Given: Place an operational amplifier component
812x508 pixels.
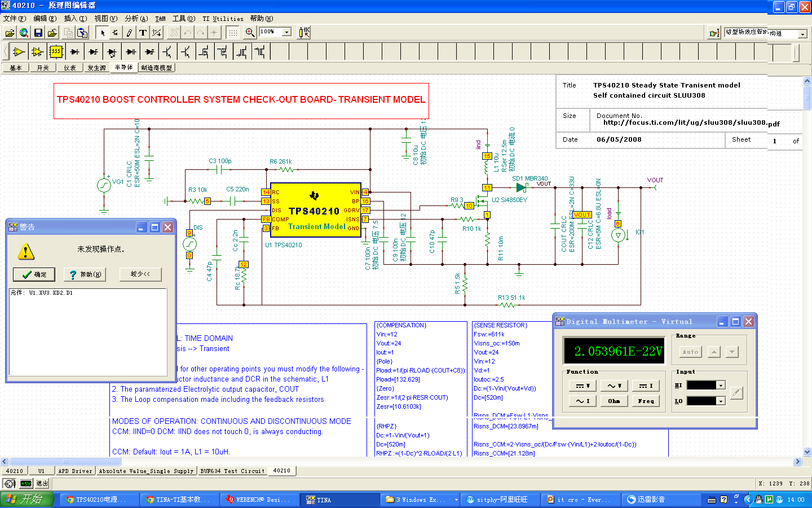Looking at the screenshot, I should [x=19, y=52].
